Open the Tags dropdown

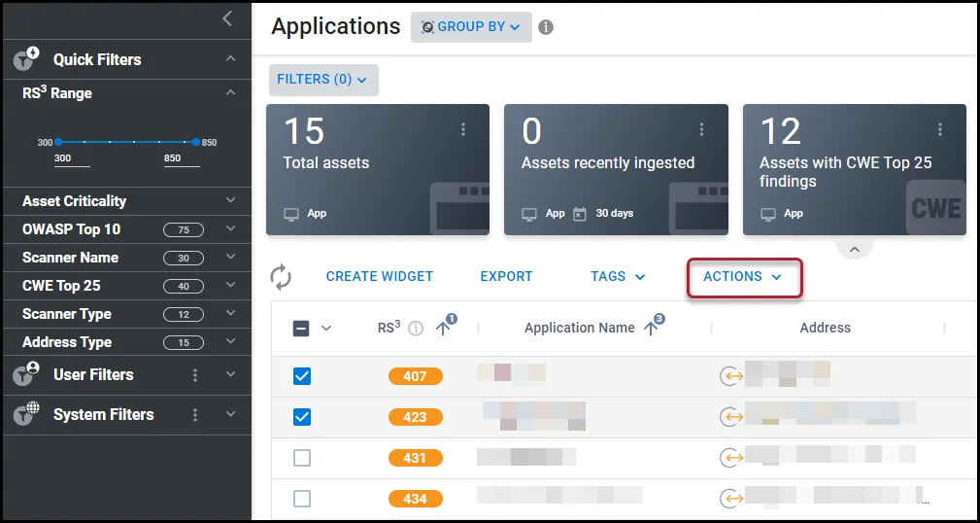click(618, 276)
